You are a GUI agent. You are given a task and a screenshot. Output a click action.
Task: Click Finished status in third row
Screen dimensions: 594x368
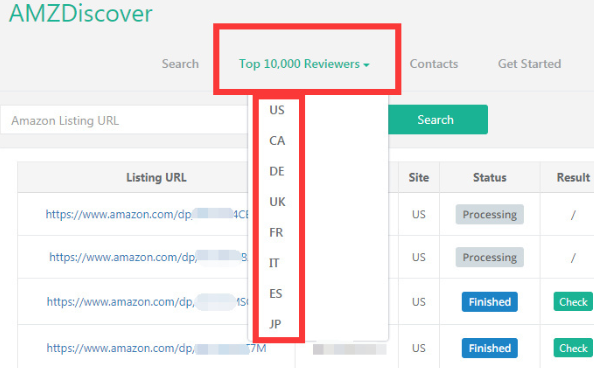489,302
